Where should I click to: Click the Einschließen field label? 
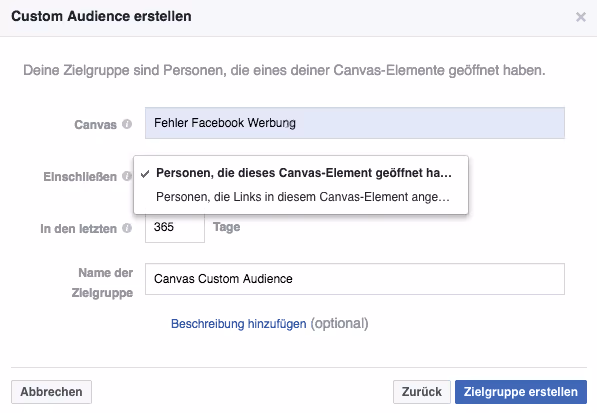[x=80, y=177]
